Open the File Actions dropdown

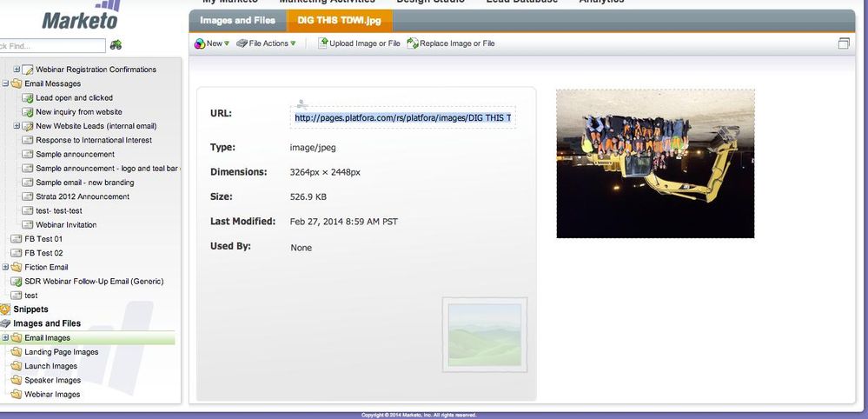[267, 43]
